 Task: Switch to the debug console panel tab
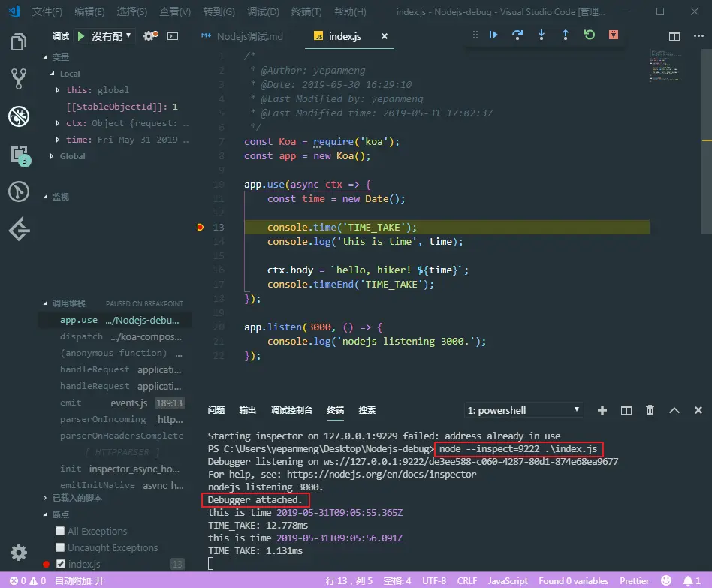pyautogui.click(x=291, y=410)
